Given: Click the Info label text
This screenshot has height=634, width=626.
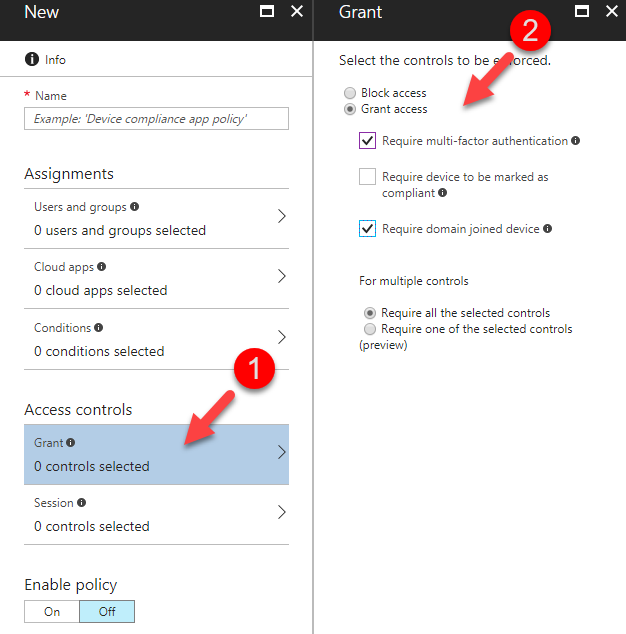Looking at the screenshot, I should pyautogui.click(x=55, y=60).
